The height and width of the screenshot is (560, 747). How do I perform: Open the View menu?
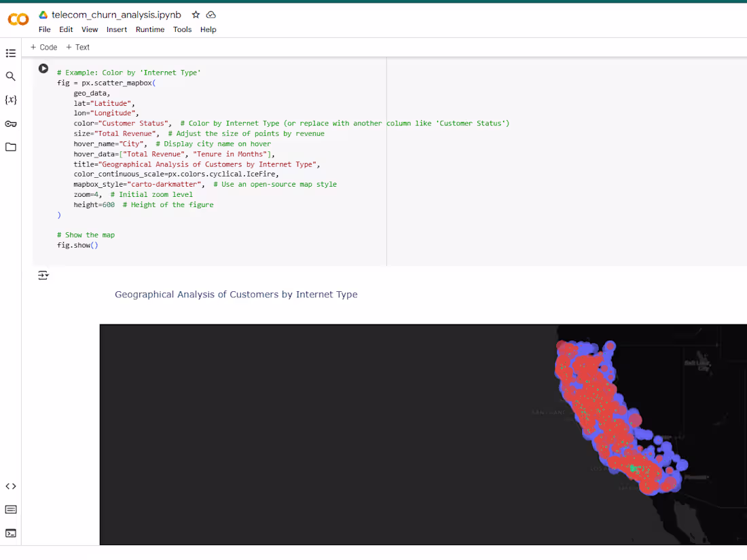[x=90, y=29]
